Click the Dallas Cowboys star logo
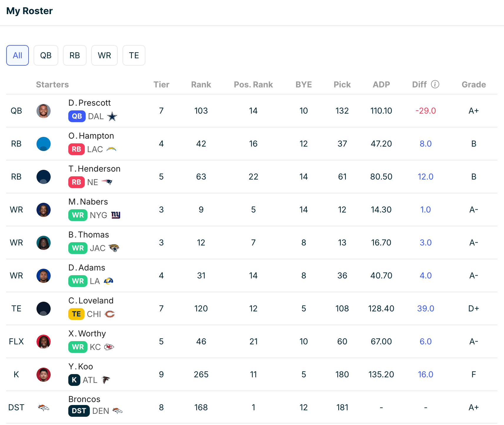Screen dimensions: 504x425 tap(112, 117)
